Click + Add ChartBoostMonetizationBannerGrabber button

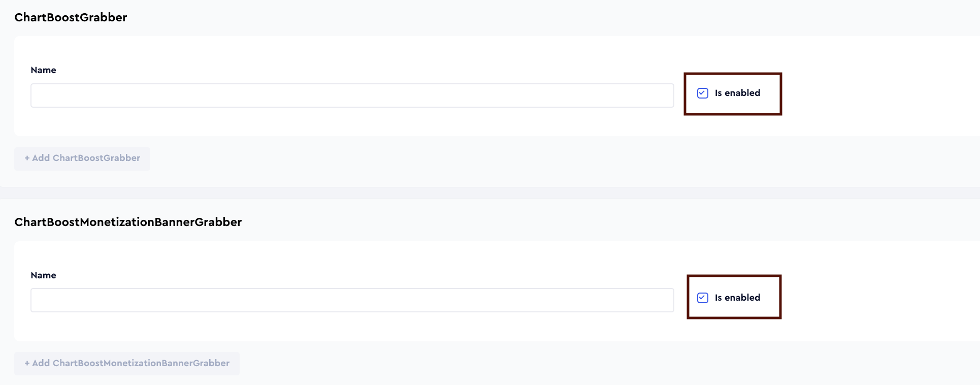click(x=126, y=363)
